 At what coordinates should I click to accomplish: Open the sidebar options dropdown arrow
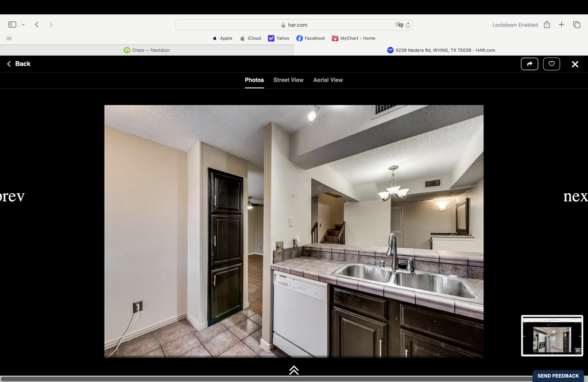tap(23, 25)
